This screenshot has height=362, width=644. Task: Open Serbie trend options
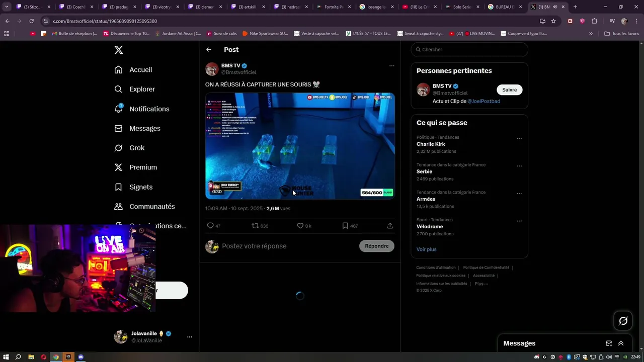[519, 166]
